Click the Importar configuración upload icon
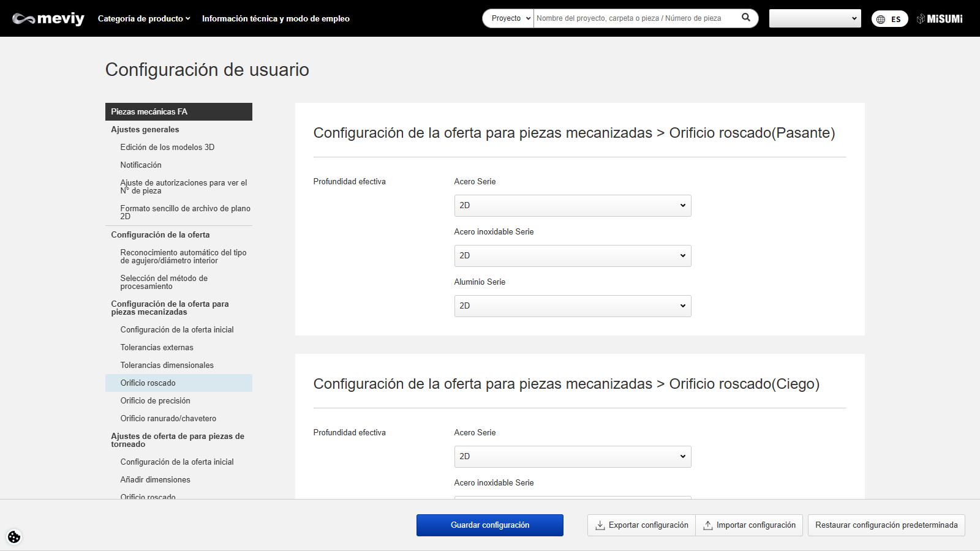Screen dimensions: 980x551 [x=708, y=525]
